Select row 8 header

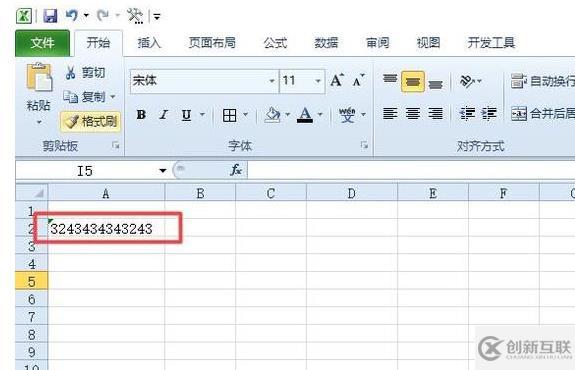coord(32,334)
